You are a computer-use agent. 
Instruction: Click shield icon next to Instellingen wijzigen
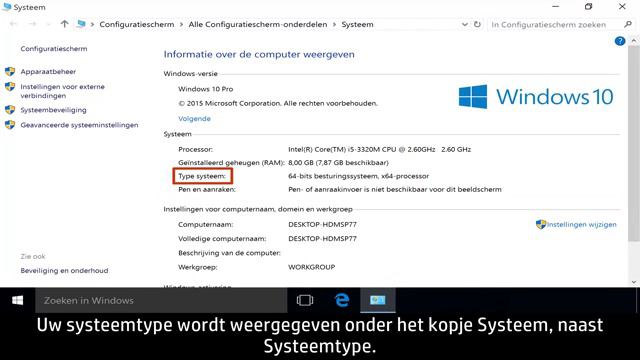point(541,224)
